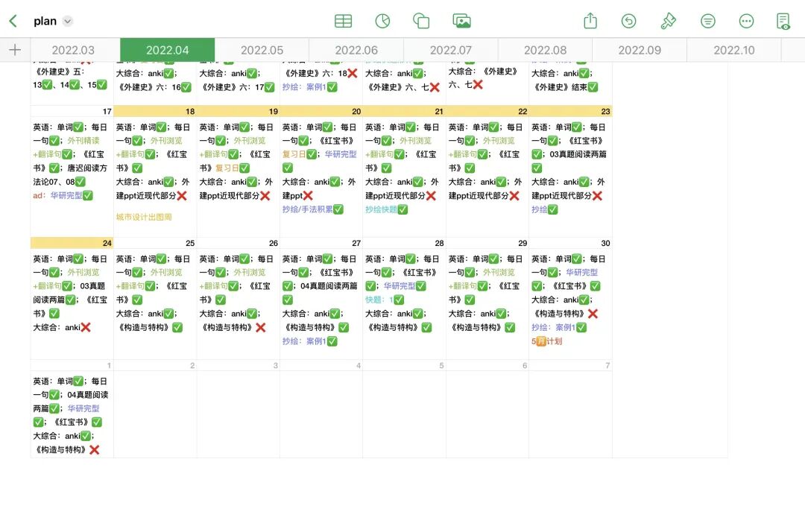Tap the insert media image icon
The width and height of the screenshot is (805, 532).
(x=461, y=21)
